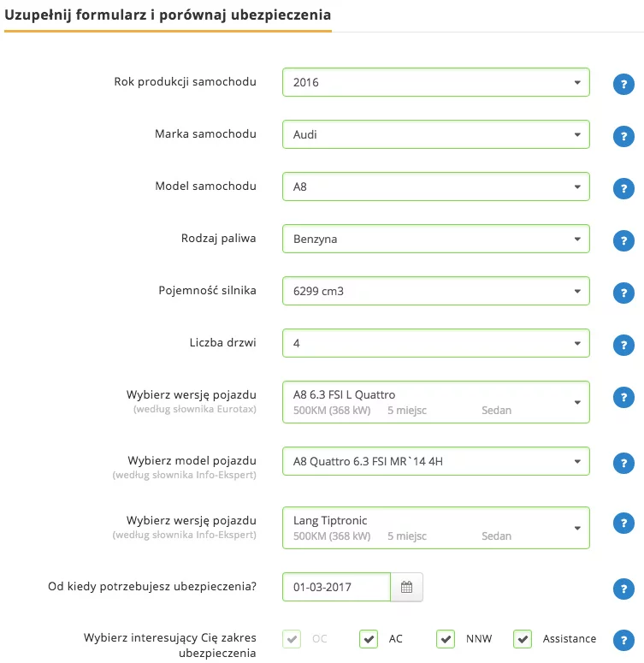Toggle the NNW checkbox
The width and height of the screenshot is (644, 663).
coord(446,639)
